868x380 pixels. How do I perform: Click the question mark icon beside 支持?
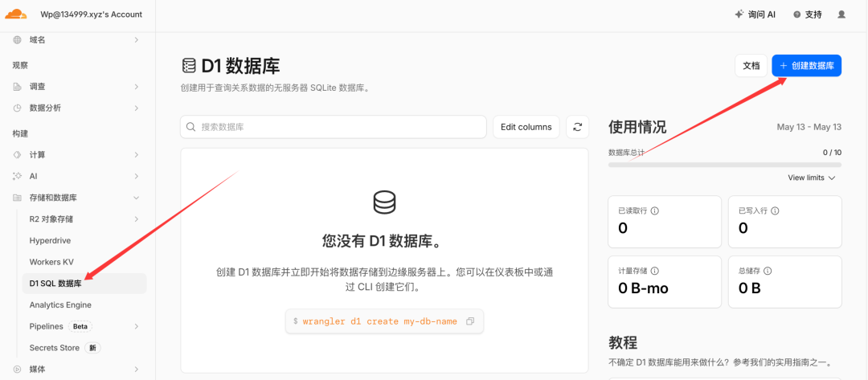[x=796, y=15]
